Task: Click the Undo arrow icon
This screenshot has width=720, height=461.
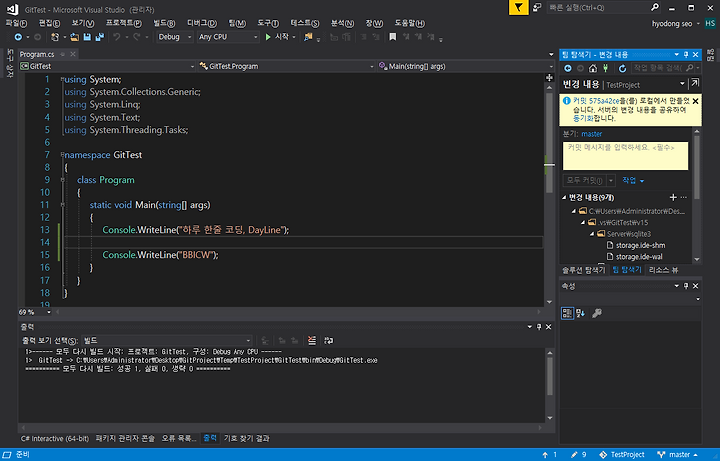Action: [x=117, y=37]
